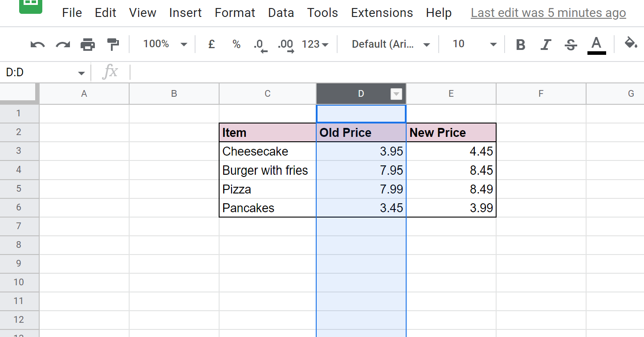The image size is (644, 337).
Task: Open the Data menu
Action: [x=281, y=13]
